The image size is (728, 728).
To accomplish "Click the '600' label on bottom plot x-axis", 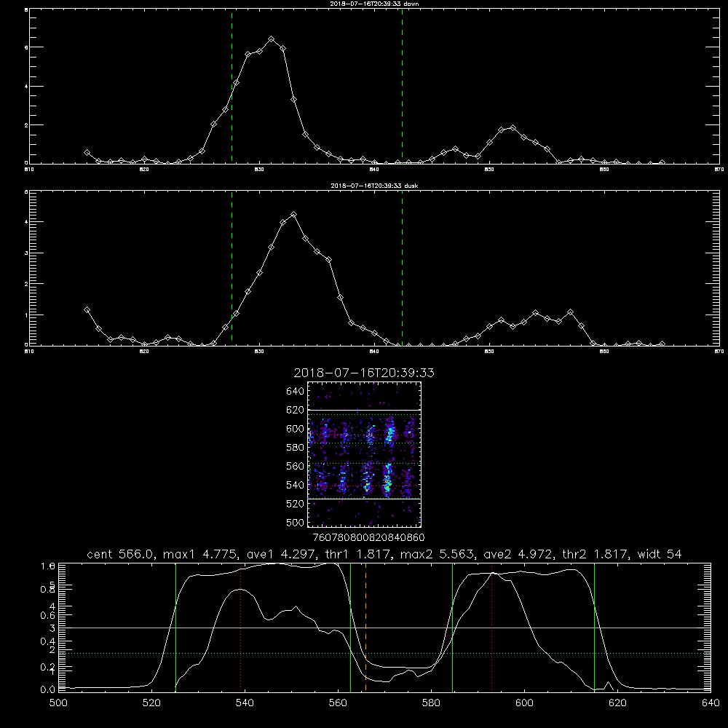I will (524, 703).
